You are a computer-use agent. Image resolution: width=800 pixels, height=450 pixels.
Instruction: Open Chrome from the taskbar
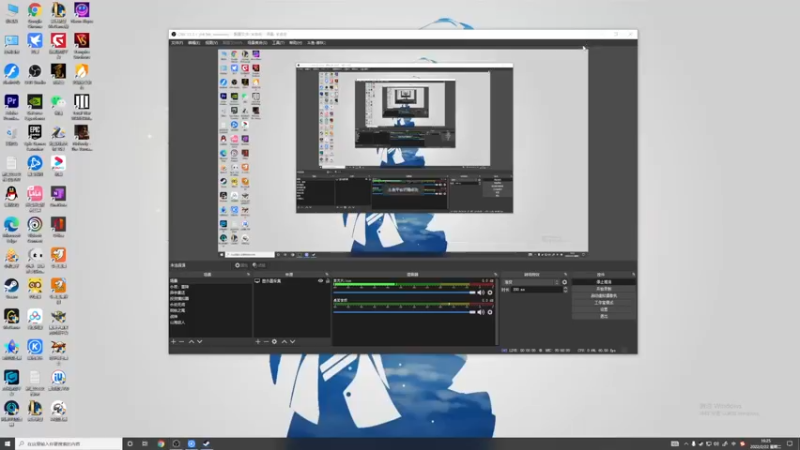coord(161,444)
